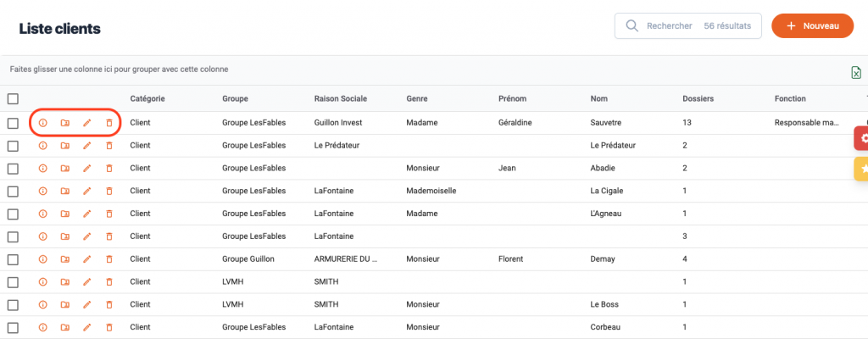The image size is (868, 339).
Task: Delete the Corbeau client row
Action: pos(108,327)
